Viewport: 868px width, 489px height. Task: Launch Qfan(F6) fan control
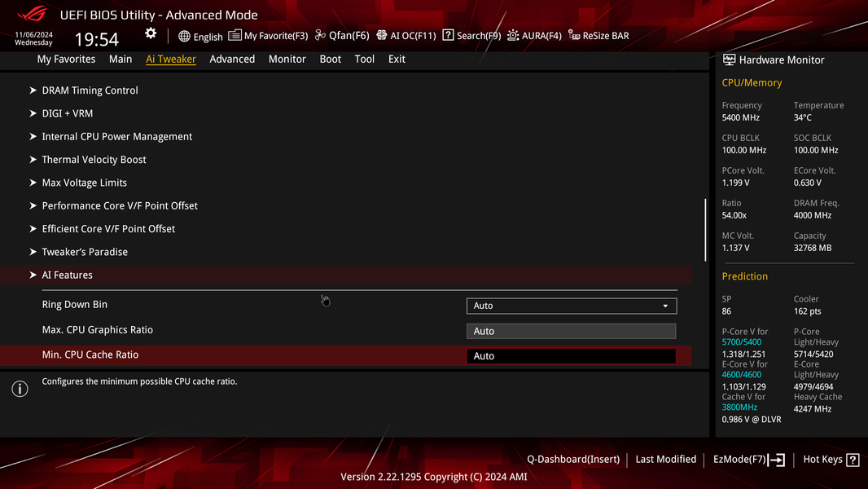pyautogui.click(x=341, y=35)
